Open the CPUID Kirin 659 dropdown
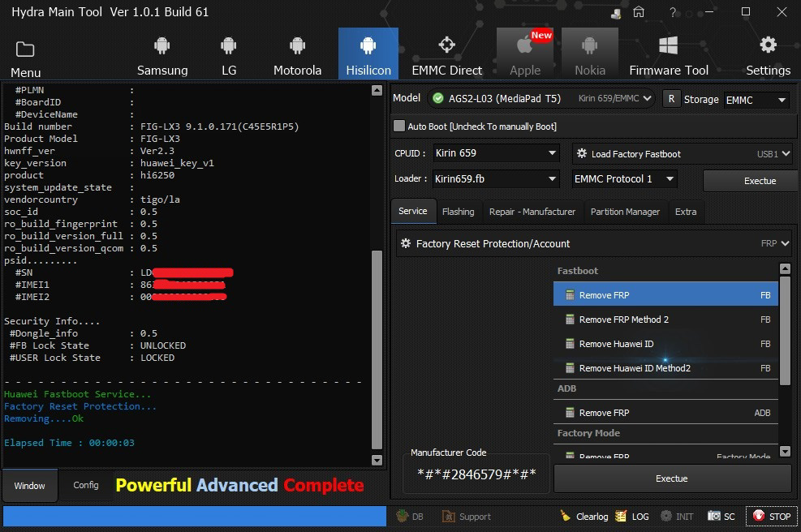The image size is (801, 532). tap(496, 153)
